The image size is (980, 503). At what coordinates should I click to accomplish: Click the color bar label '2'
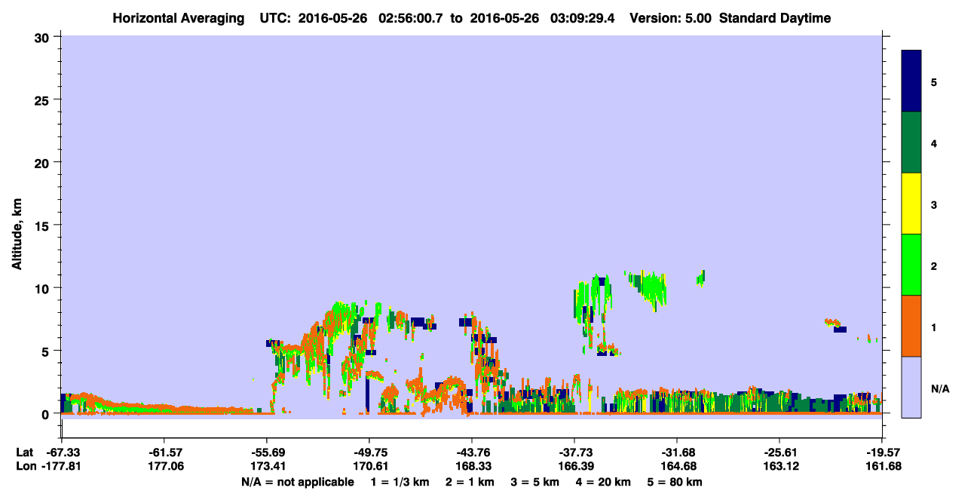(x=934, y=265)
